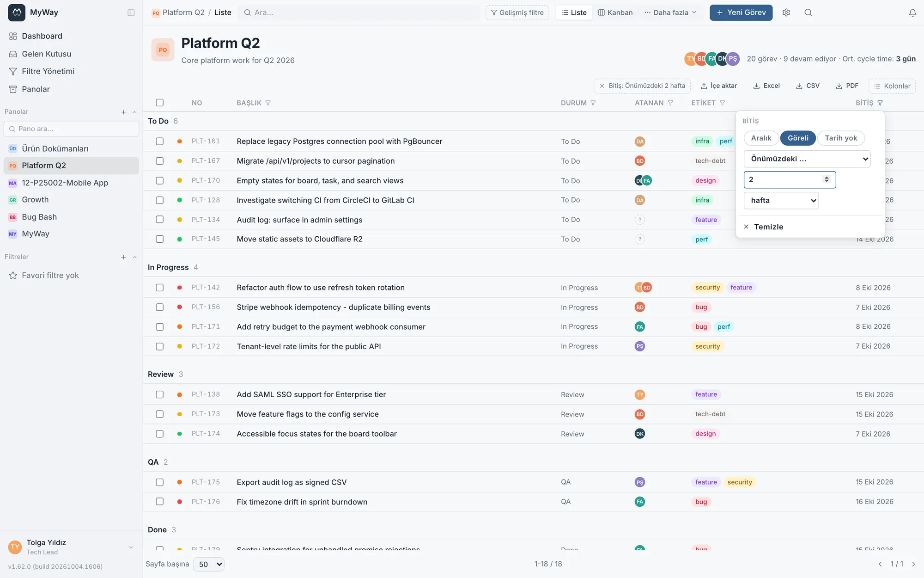The width and height of the screenshot is (924, 578).
Task: Select the Tarih yok option
Action: coord(841,138)
